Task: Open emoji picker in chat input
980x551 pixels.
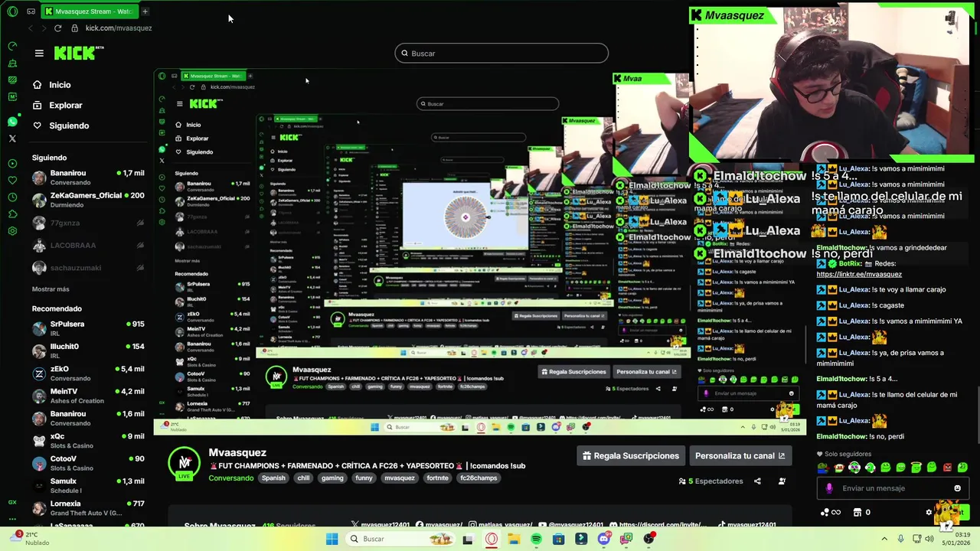Action: (957, 488)
